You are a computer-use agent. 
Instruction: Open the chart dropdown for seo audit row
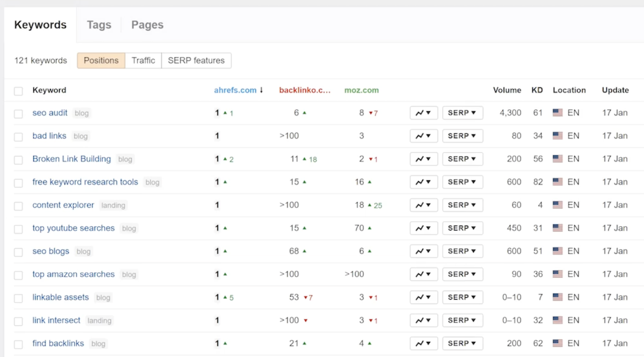tap(424, 113)
